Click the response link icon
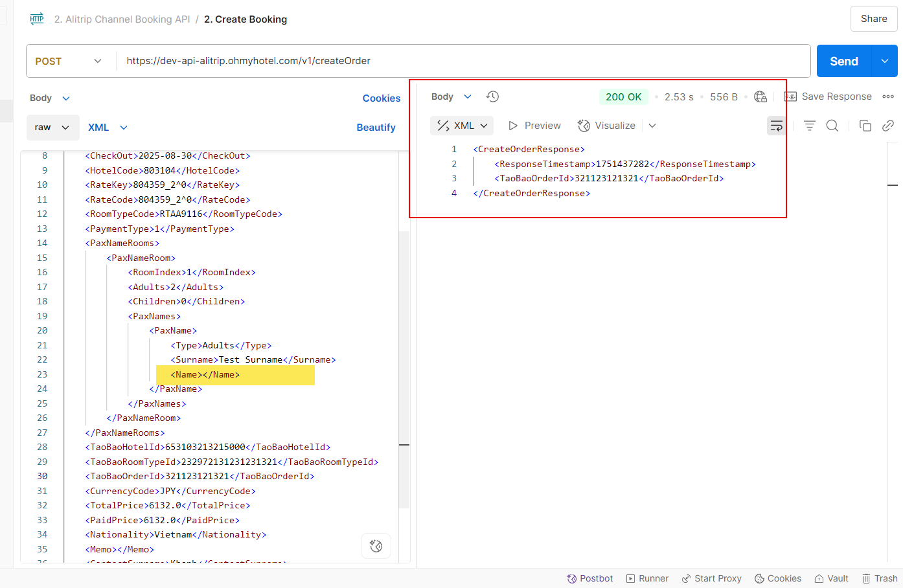 pos(888,126)
